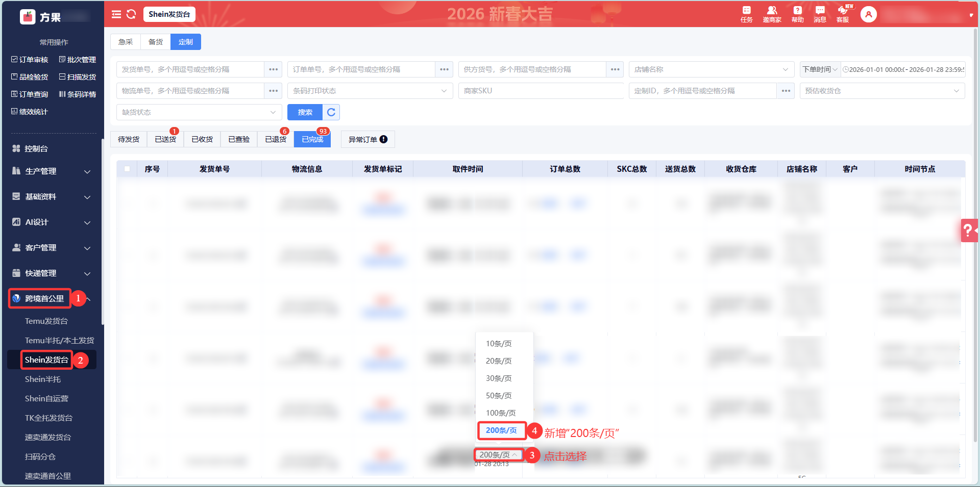This screenshot has height=487, width=980.
Task: Open the 异常订单 button
Action: (x=368, y=139)
